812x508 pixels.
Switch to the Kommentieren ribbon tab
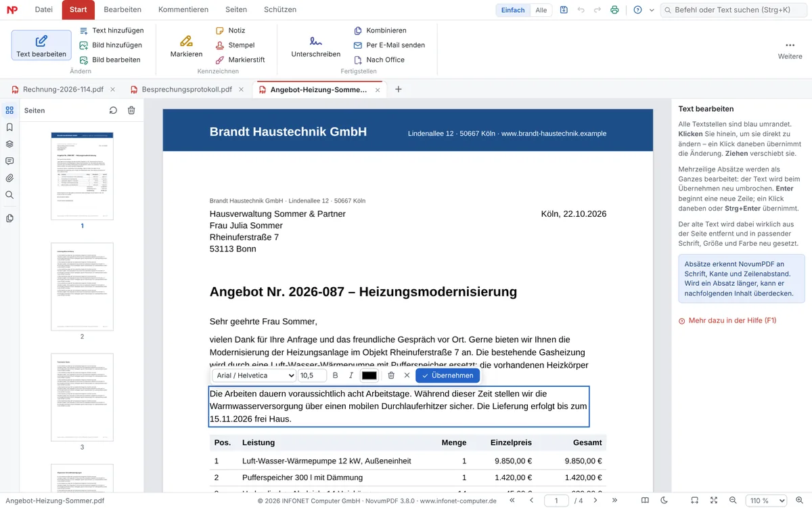183,9
